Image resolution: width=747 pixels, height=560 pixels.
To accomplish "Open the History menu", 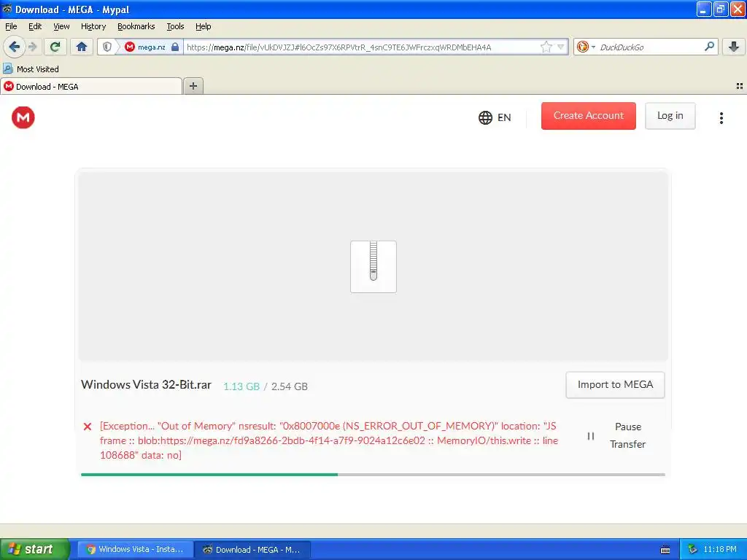I will click(x=93, y=26).
